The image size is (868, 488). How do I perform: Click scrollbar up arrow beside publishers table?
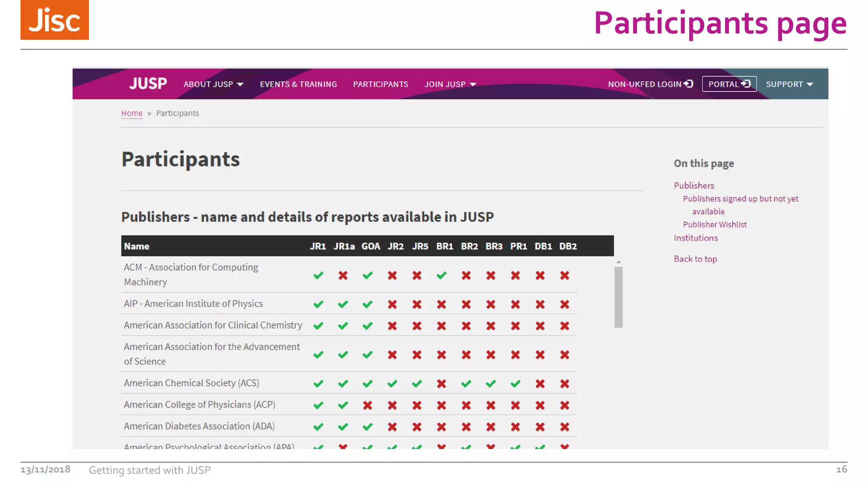point(618,262)
